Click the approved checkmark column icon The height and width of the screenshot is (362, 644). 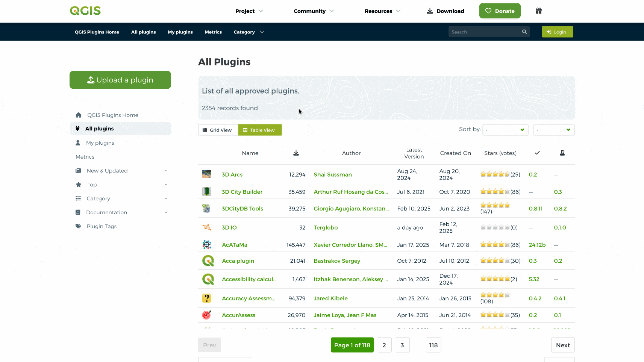tap(537, 153)
